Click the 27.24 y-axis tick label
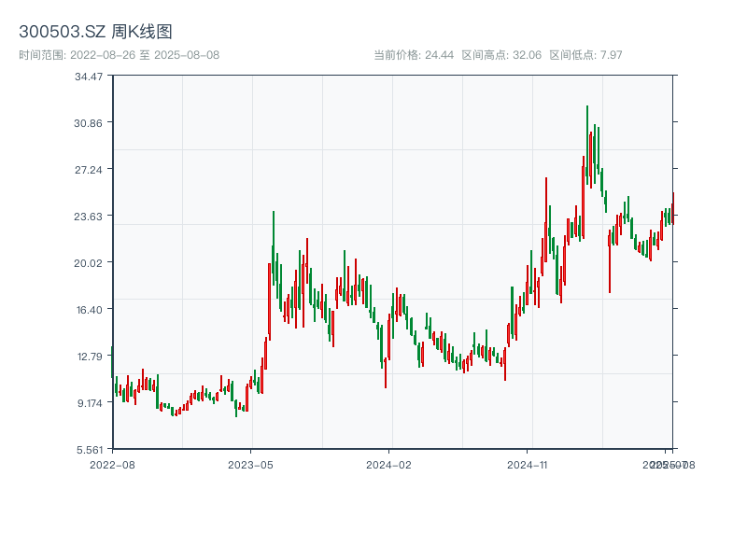 click(x=89, y=169)
